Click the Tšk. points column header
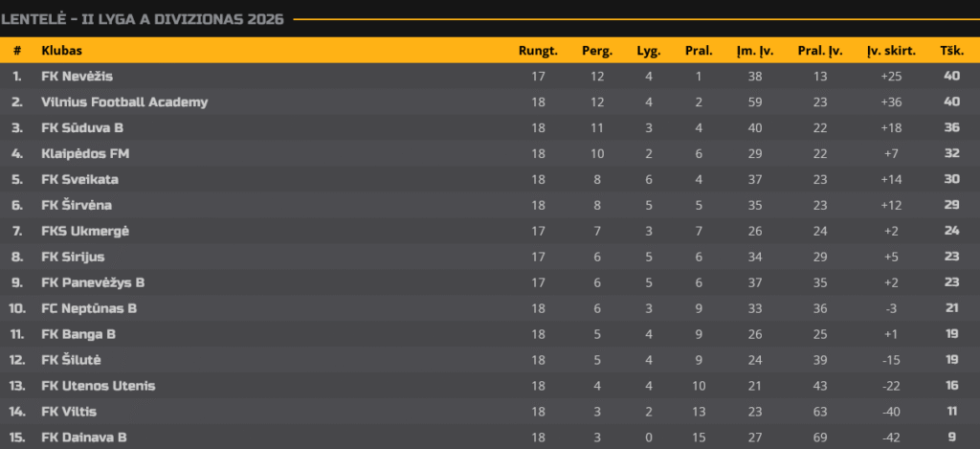The image size is (980, 449). click(x=952, y=51)
